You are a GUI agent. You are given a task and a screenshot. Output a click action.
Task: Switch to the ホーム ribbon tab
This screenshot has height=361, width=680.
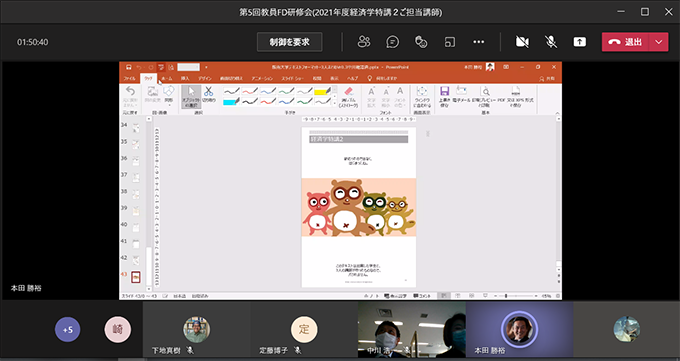coord(167,79)
